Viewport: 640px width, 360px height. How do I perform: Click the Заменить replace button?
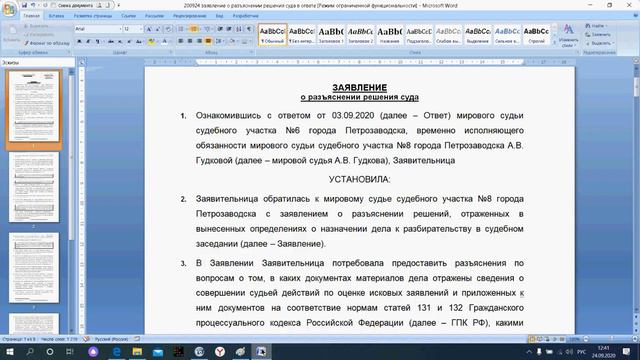pos(598,35)
